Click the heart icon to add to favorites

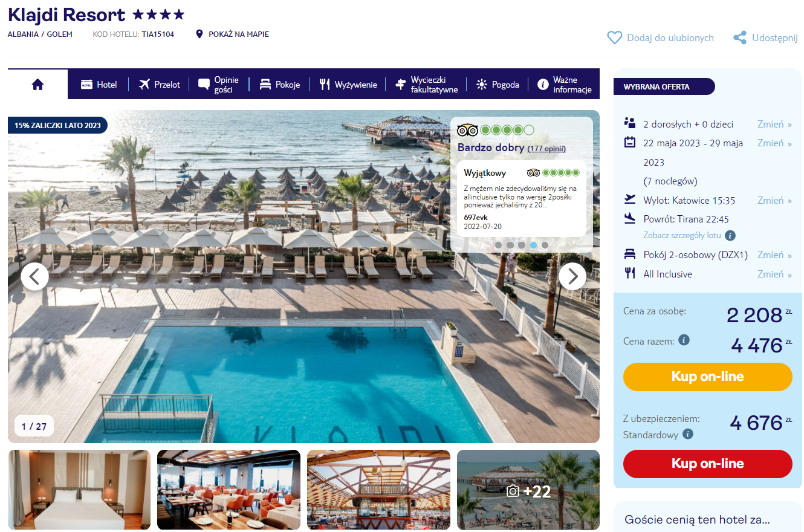(614, 37)
